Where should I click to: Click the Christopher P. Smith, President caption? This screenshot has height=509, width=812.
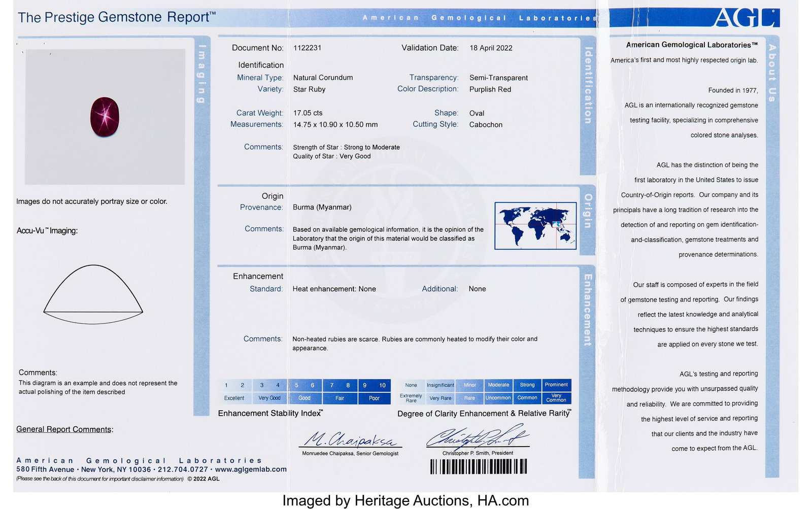478,453
